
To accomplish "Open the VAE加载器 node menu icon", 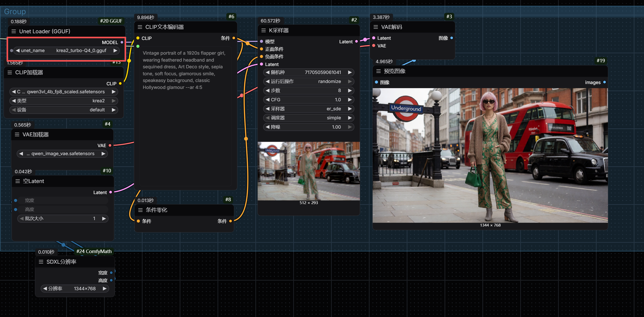I will (17, 135).
